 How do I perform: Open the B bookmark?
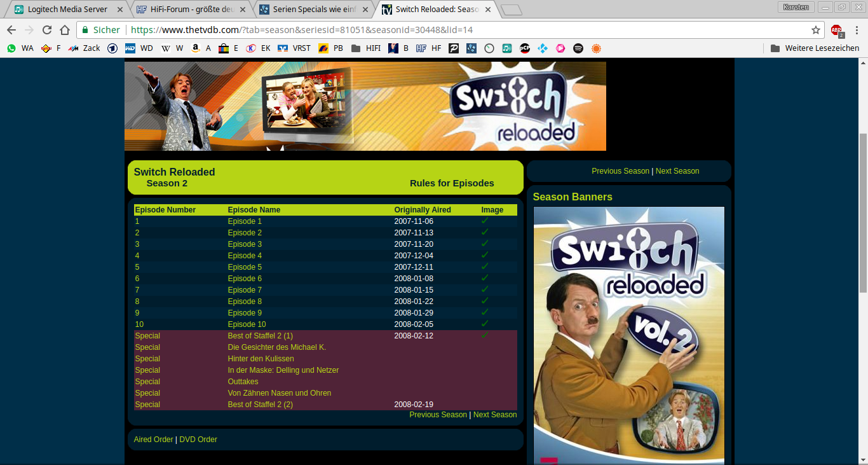399,48
